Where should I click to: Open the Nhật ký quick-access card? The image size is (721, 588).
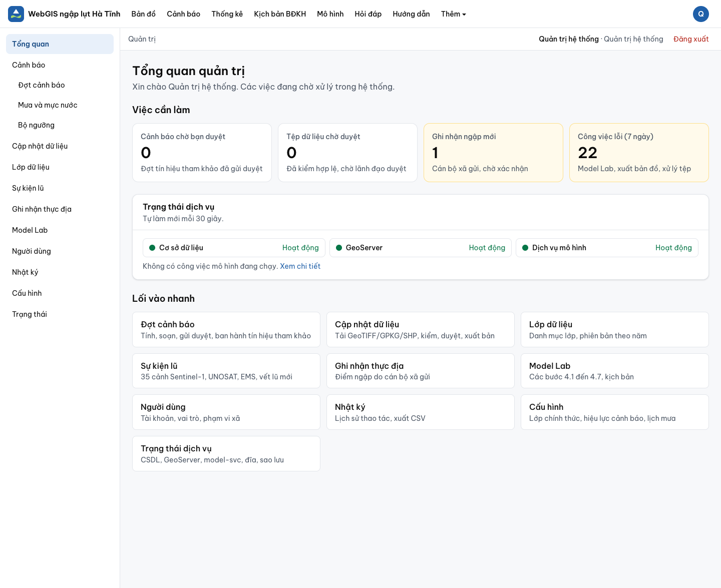coord(421,412)
